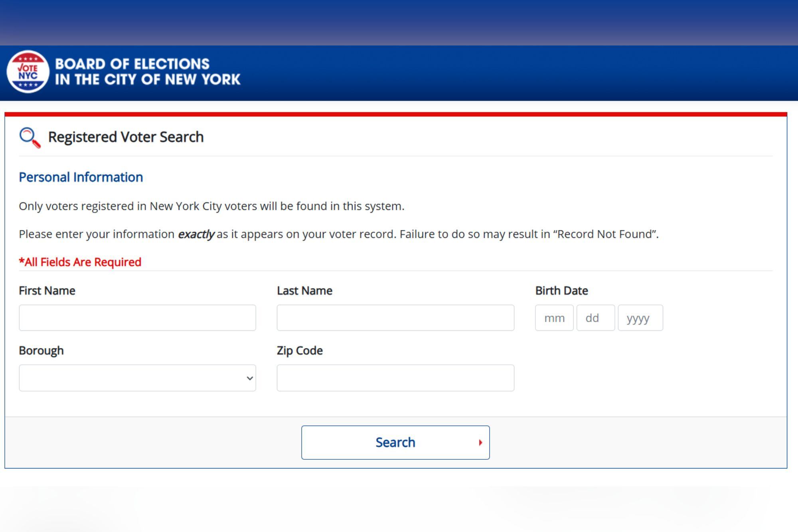Select the birth month (mm) field
This screenshot has height=532, width=798.
coord(554,318)
